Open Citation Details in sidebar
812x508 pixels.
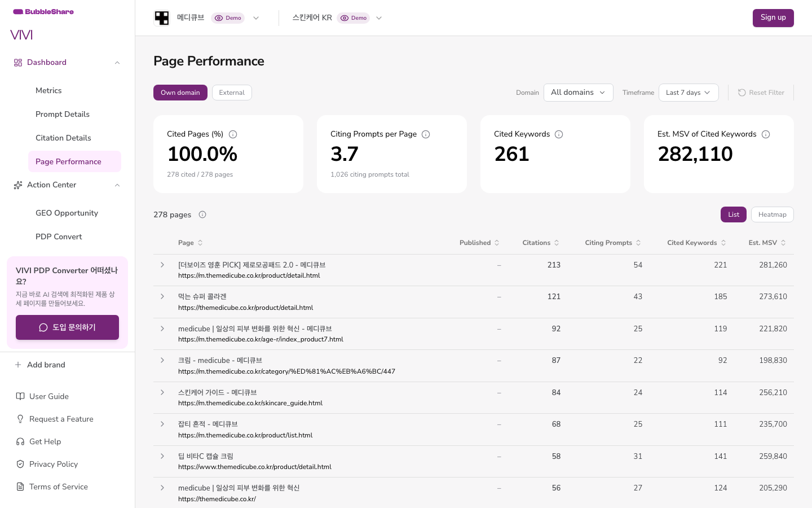point(63,138)
